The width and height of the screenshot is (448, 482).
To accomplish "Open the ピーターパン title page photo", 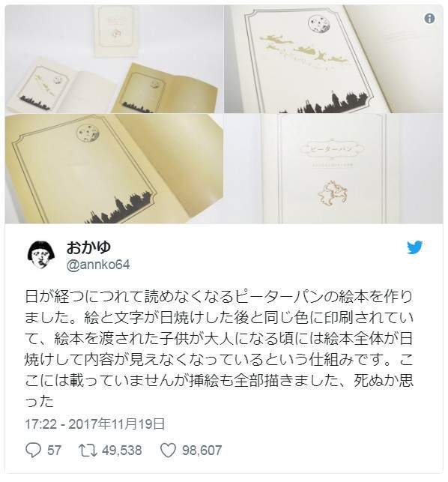I will coord(333,169).
